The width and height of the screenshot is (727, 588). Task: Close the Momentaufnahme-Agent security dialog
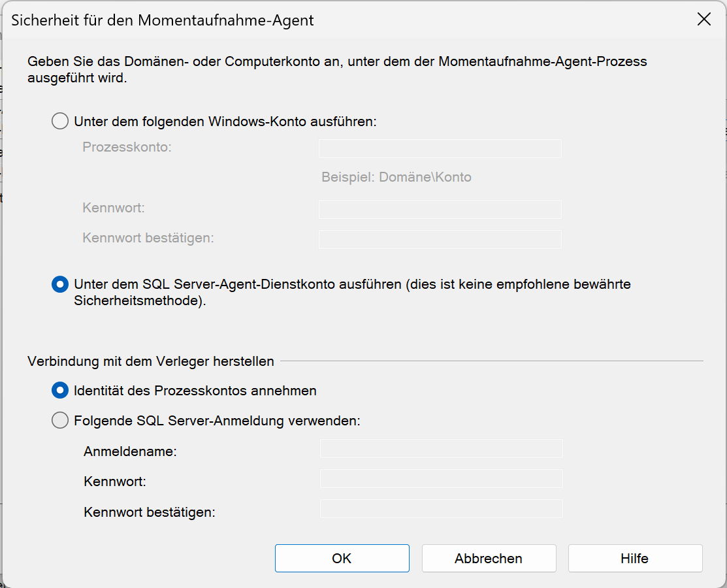point(704,19)
